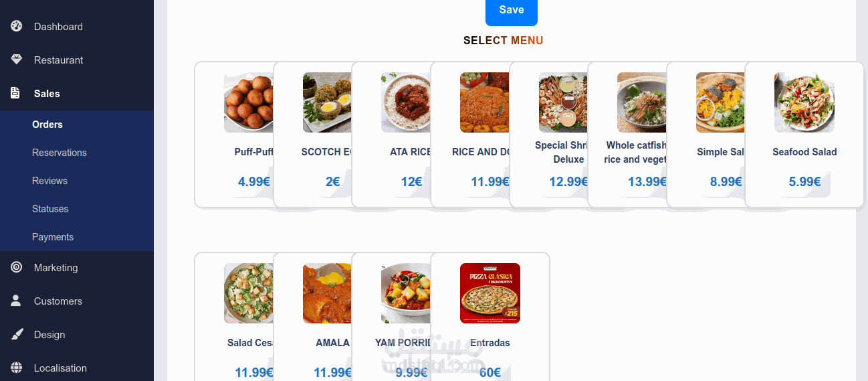Pick the Entradas pizza image
Screen dimensions: 868x381
point(490,293)
